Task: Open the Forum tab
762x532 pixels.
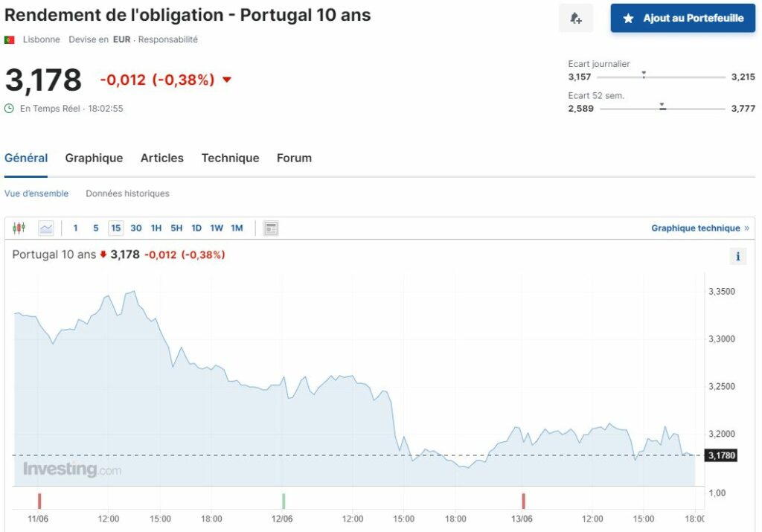Action: click(294, 158)
